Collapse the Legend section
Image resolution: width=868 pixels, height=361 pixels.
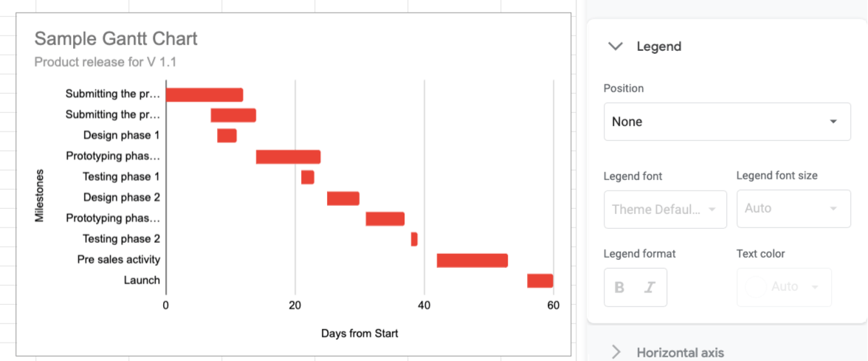pos(615,47)
